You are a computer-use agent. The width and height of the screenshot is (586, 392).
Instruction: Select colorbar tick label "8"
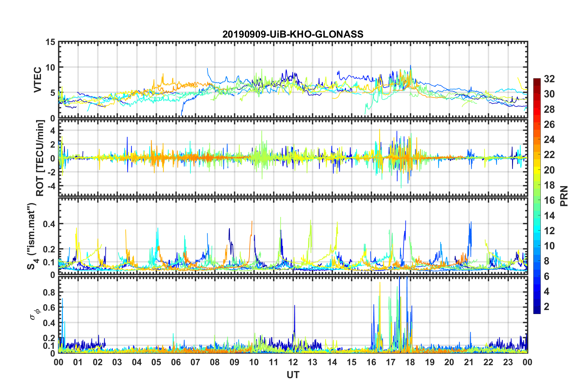(547, 261)
